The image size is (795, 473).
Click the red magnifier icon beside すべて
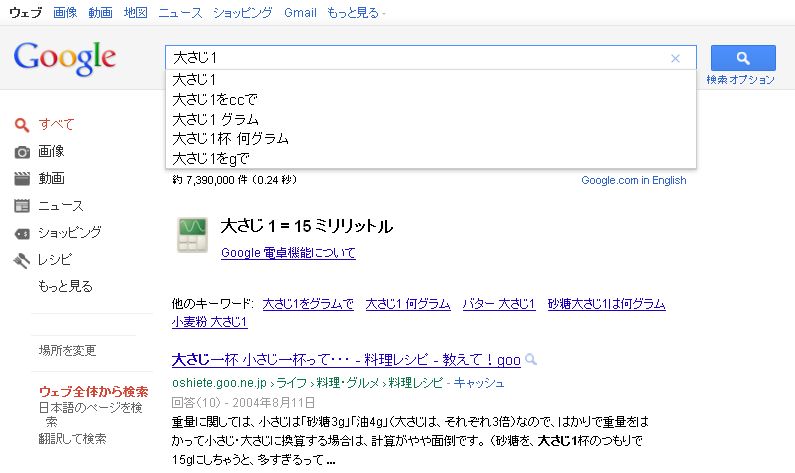(x=21, y=124)
